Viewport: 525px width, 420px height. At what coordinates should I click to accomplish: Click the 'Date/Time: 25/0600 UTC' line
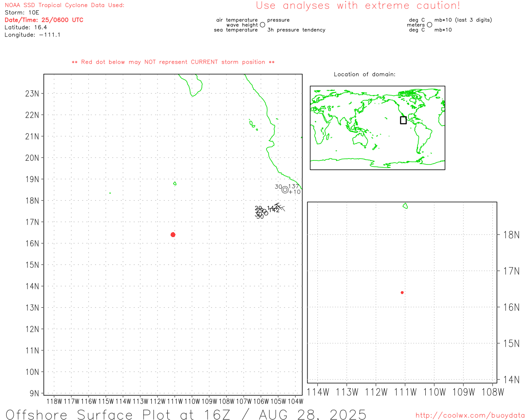point(44,20)
